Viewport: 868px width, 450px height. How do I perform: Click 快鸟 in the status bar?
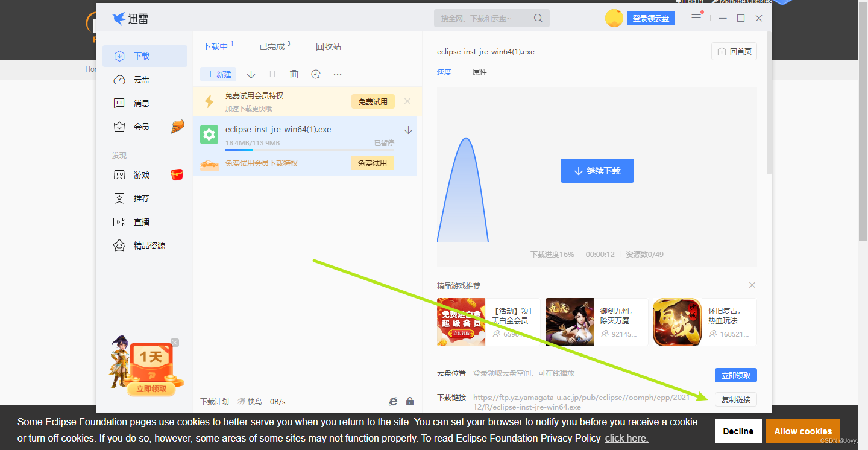point(250,402)
